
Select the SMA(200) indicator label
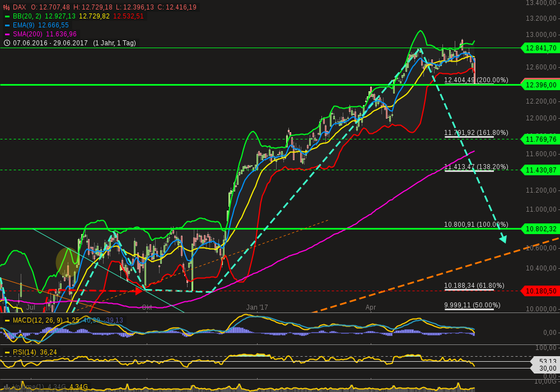[x=27, y=34]
